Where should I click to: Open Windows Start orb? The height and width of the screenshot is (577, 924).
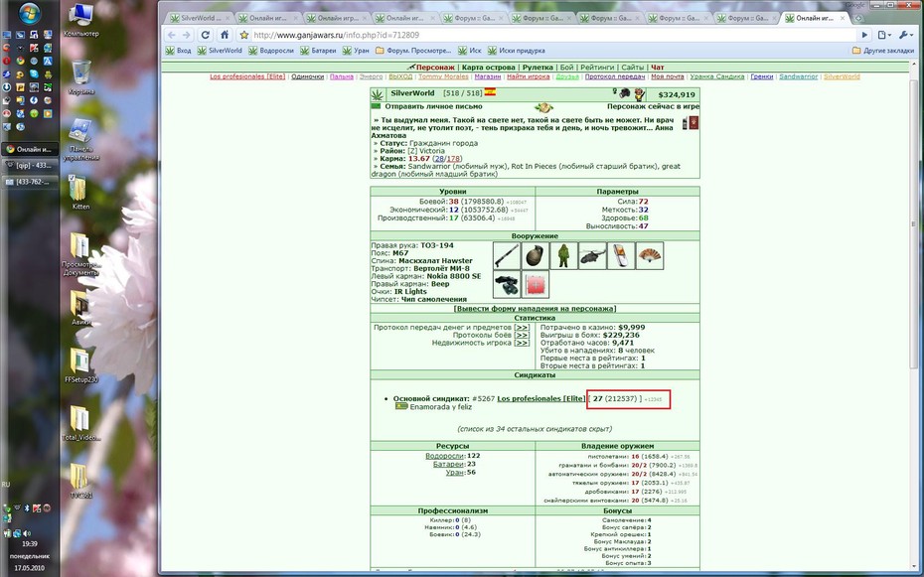[30, 13]
